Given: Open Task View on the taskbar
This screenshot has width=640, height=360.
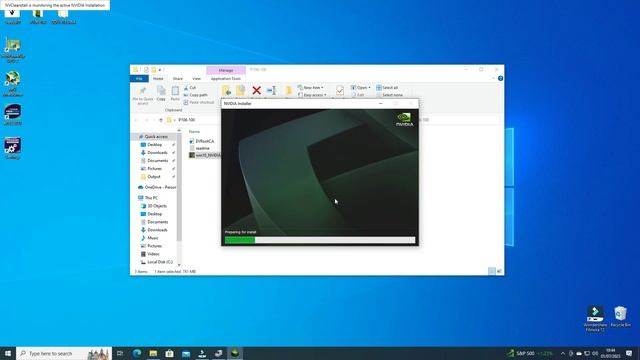Looking at the screenshot, I should tap(120, 353).
